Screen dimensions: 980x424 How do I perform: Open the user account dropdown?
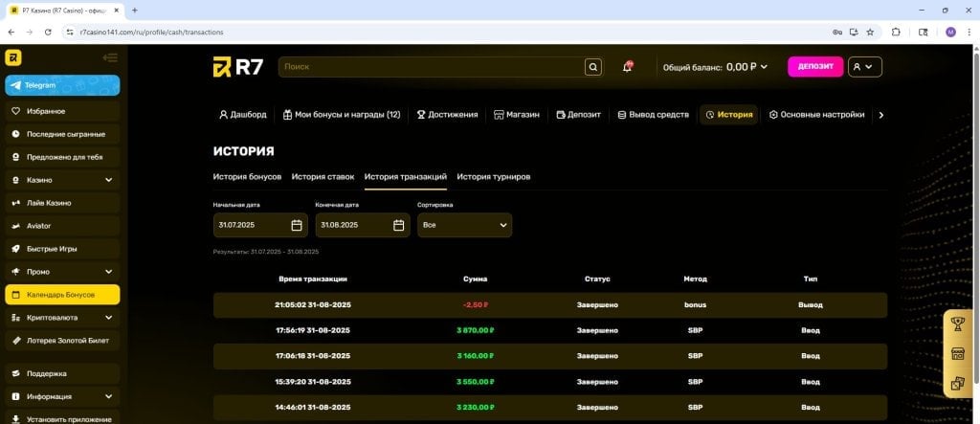(x=864, y=67)
